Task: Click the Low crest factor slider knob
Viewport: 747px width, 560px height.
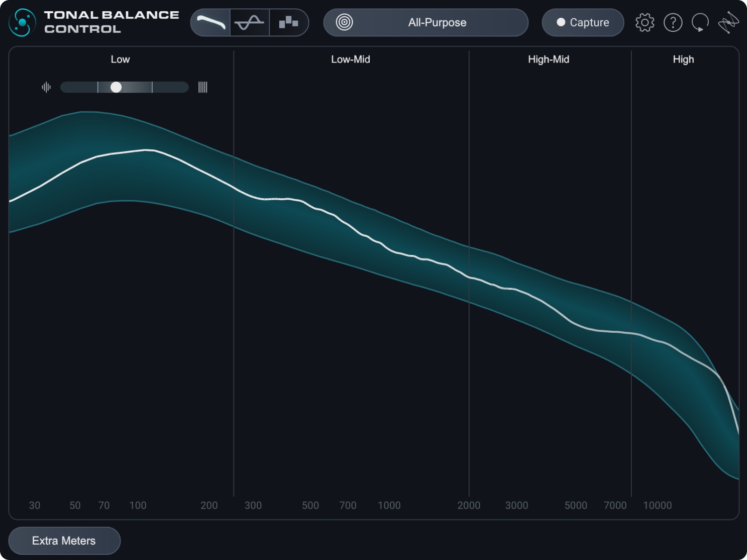Action: [x=116, y=87]
